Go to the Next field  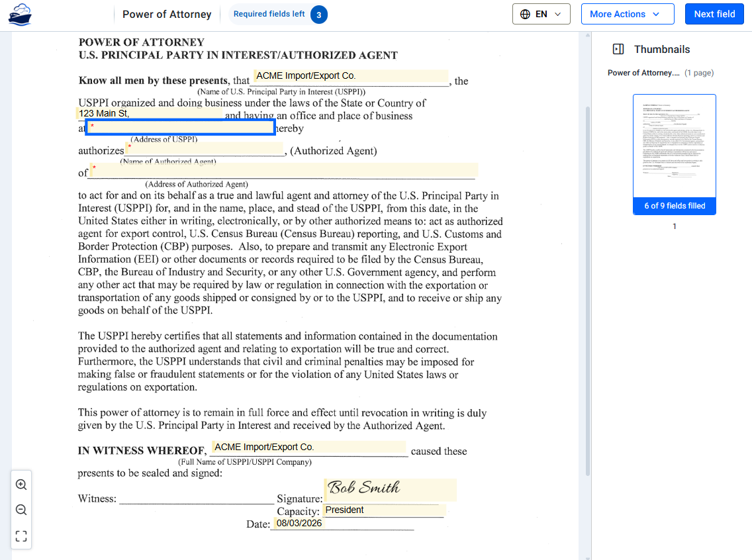pos(714,14)
